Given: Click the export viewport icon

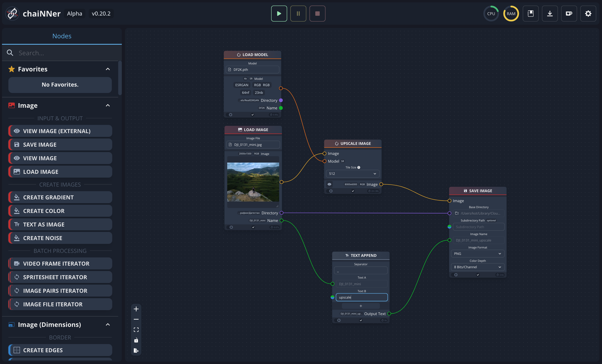Looking at the screenshot, I should click(136, 351).
